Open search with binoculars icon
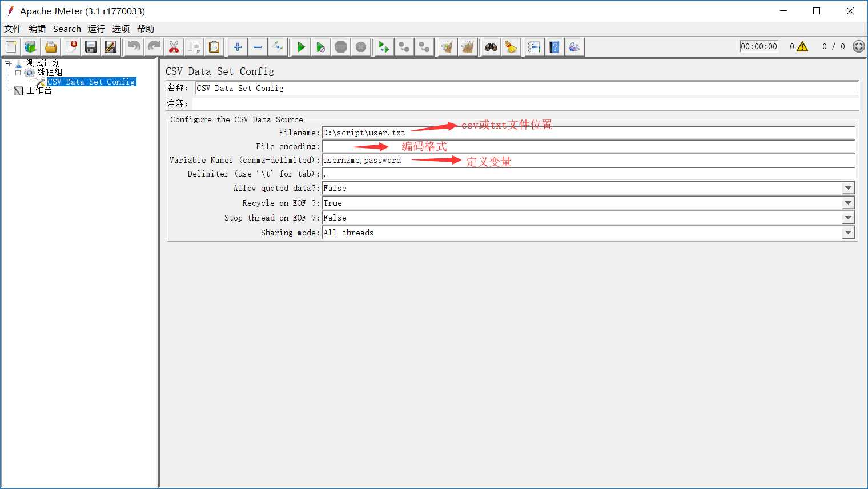868x489 pixels. (x=491, y=47)
